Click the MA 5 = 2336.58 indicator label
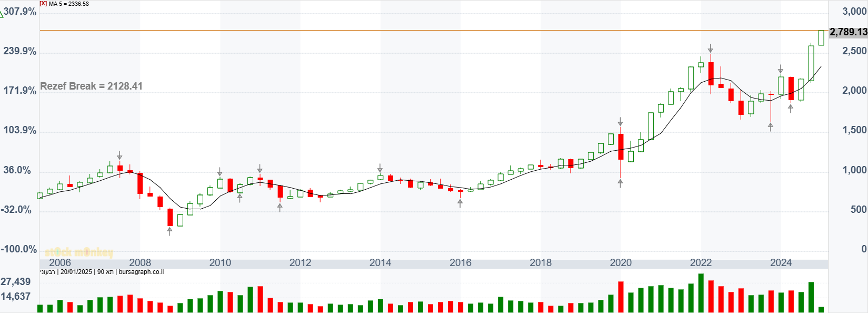 [69, 4]
